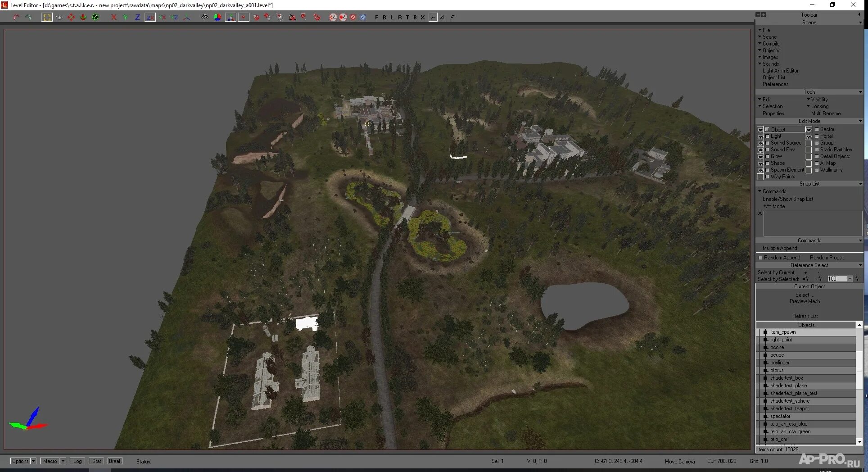Click the select percentage field showing 100
Image resolution: width=868 pixels, height=472 pixels.
pyautogui.click(x=836, y=279)
